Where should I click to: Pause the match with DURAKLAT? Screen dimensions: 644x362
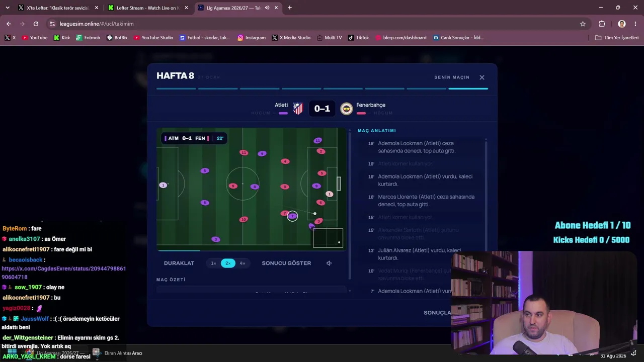pyautogui.click(x=179, y=263)
